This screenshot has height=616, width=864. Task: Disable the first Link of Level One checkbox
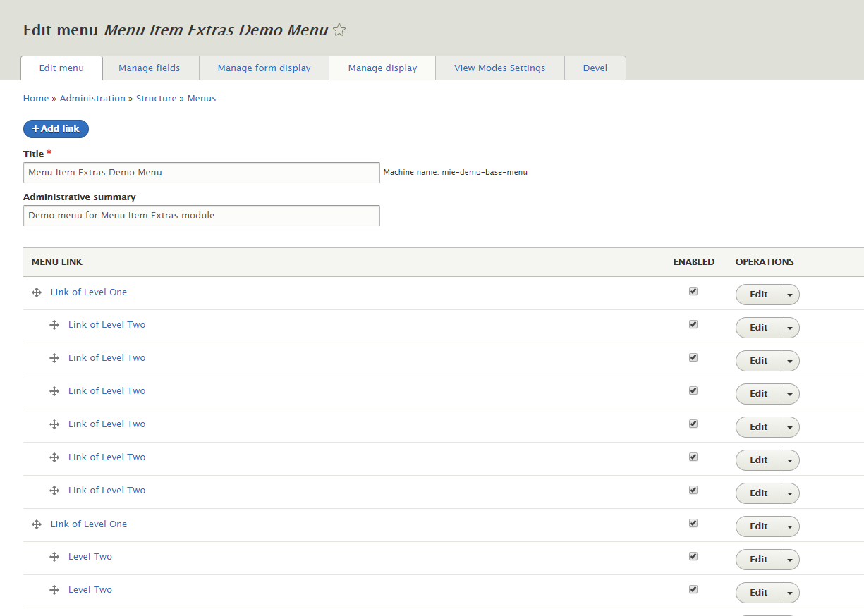[693, 291]
